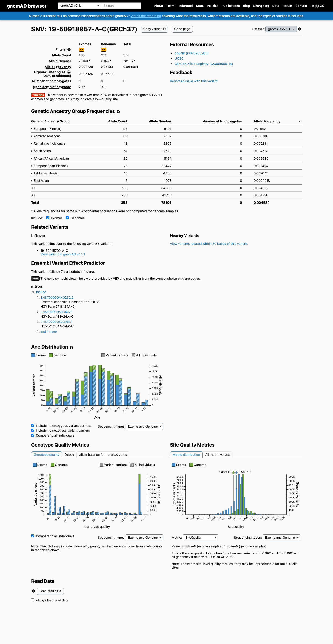The height and width of the screenshot is (644, 333).
Task: Expand the South Asian ancestry row
Action: (x=41, y=151)
